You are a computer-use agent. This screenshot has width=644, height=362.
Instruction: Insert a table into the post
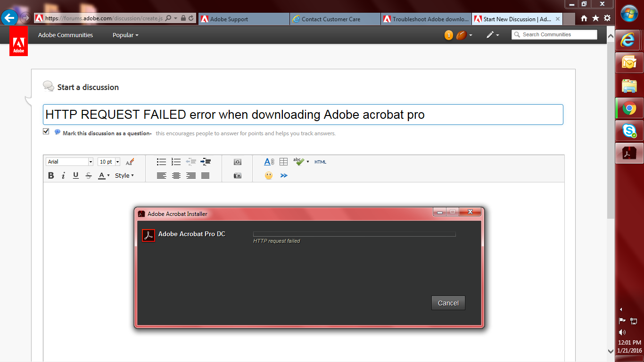[x=283, y=162]
